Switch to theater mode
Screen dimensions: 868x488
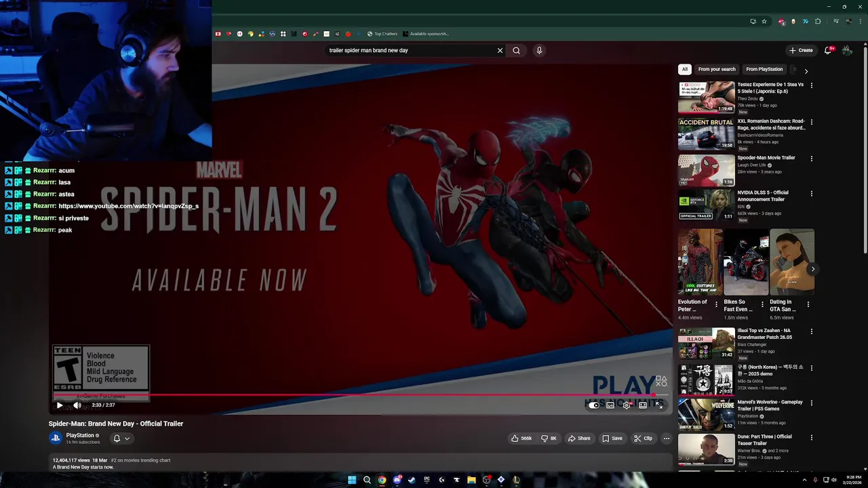(643, 405)
